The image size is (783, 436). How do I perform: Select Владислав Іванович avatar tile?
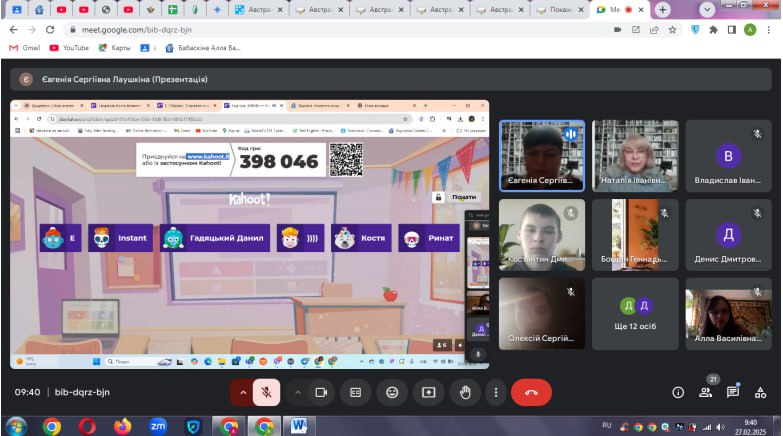click(x=728, y=156)
